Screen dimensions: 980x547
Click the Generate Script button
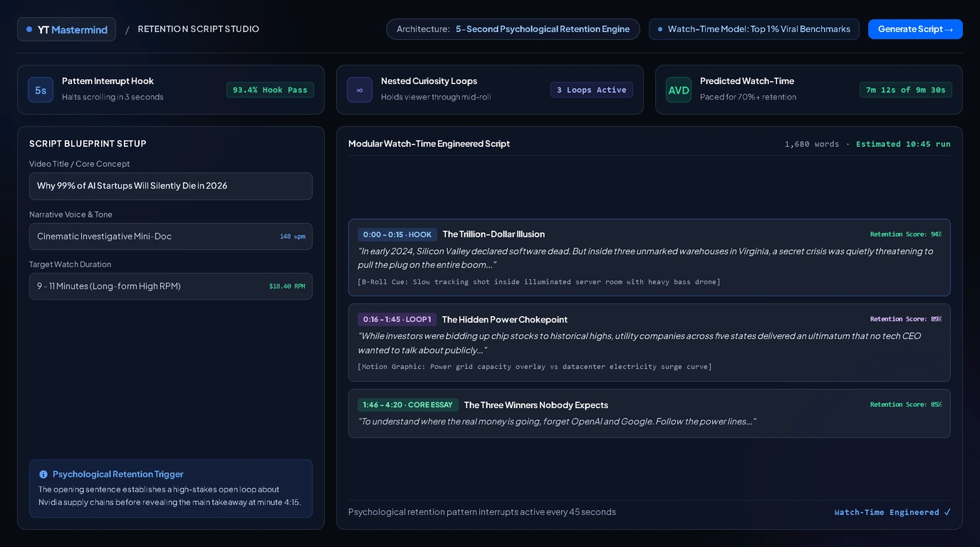pyautogui.click(x=915, y=29)
